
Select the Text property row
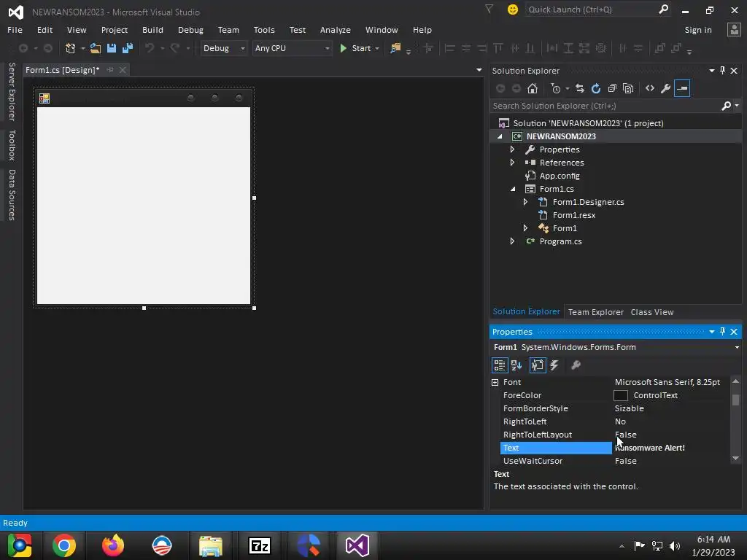pyautogui.click(x=614, y=448)
